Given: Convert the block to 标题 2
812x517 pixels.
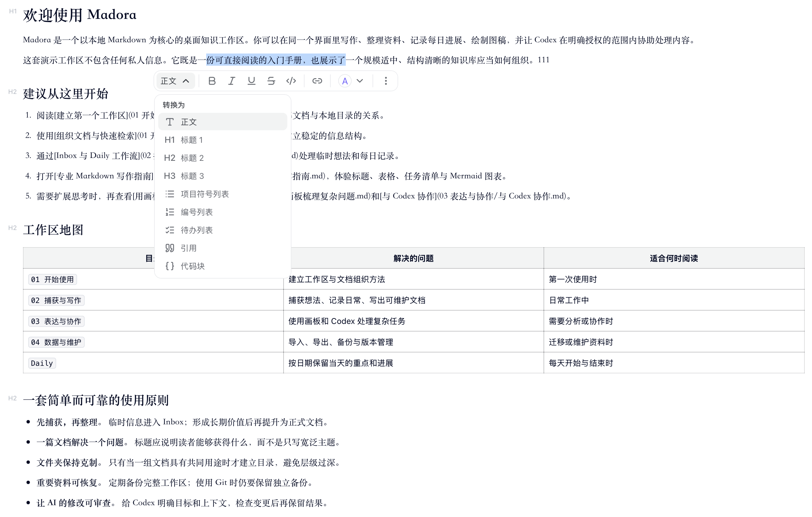Looking at the screenshot, I should click(222, 158).
